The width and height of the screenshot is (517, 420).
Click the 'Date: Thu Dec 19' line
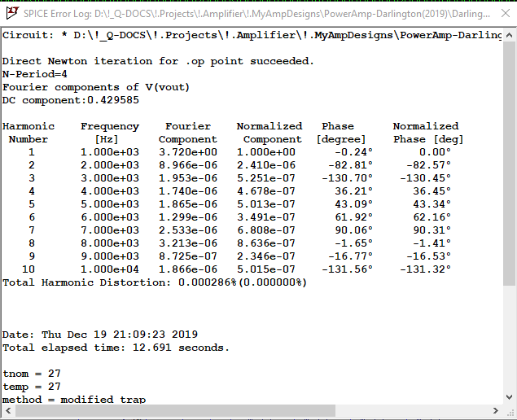point(100,335)
